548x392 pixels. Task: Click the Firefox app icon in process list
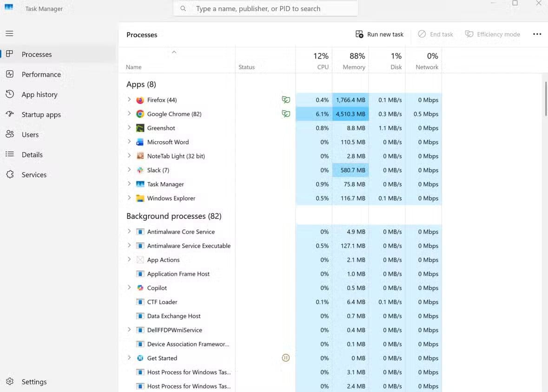[x=140, y=100]
